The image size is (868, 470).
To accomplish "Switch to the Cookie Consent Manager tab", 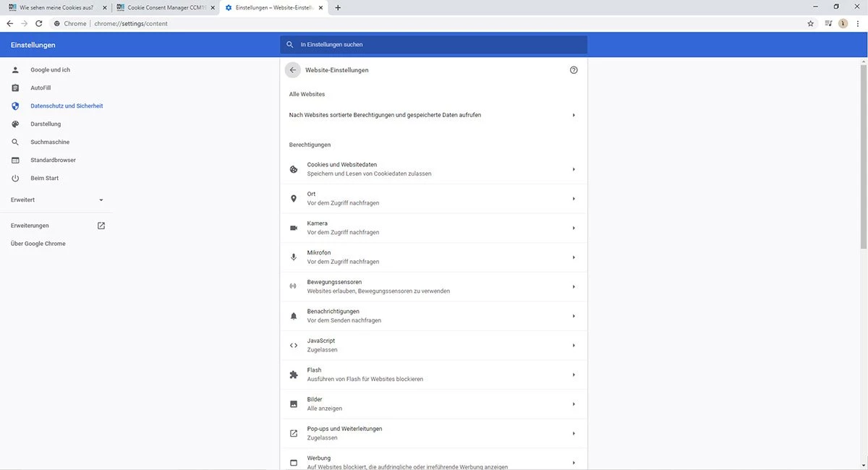I will click(x=165, y=7).
